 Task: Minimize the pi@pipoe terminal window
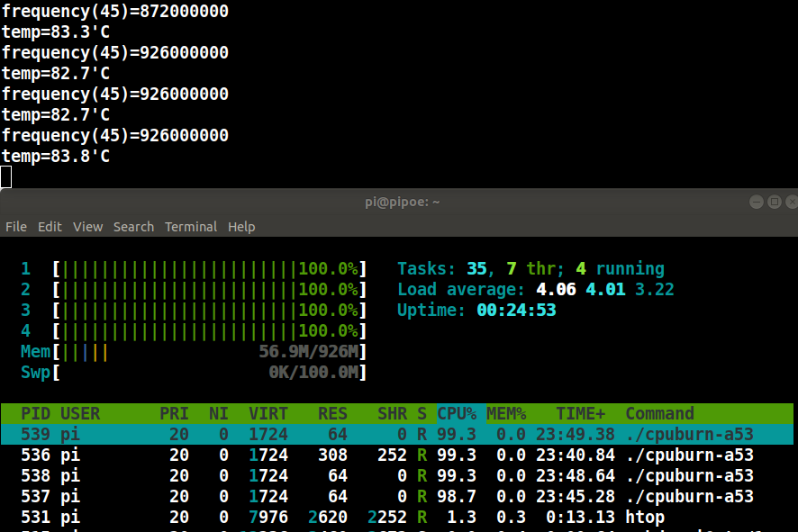pos(757,203)
